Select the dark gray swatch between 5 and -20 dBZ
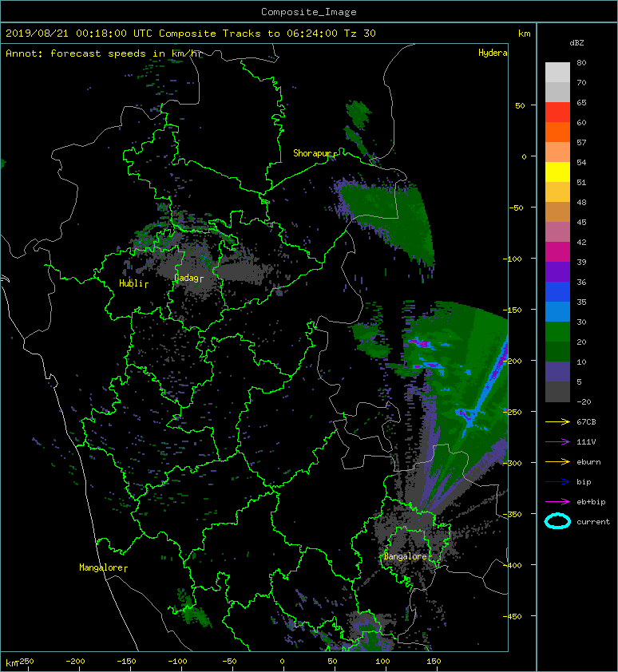Image resolution: width=618 pixels, height=672 pixels. pyautogui.click(x=557, y=392)
